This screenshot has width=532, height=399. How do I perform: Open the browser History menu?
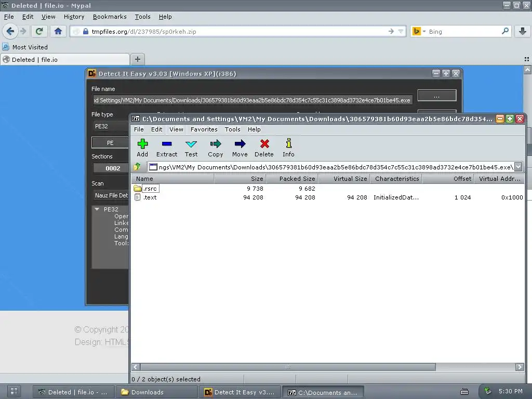click(x=74, y=17)
